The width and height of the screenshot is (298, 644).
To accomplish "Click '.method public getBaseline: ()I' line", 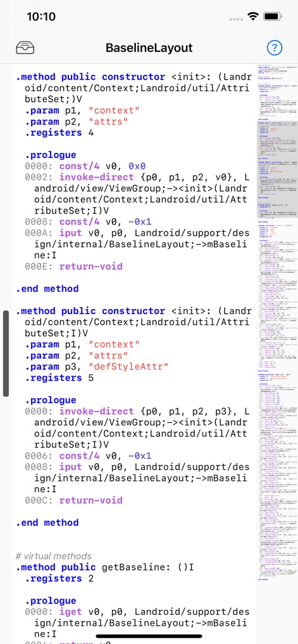I will click(x=104, y=568).
